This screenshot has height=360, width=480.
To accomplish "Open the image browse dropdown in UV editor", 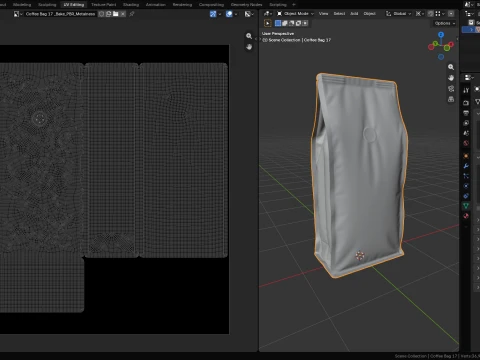I will click(x=18, y=14).
